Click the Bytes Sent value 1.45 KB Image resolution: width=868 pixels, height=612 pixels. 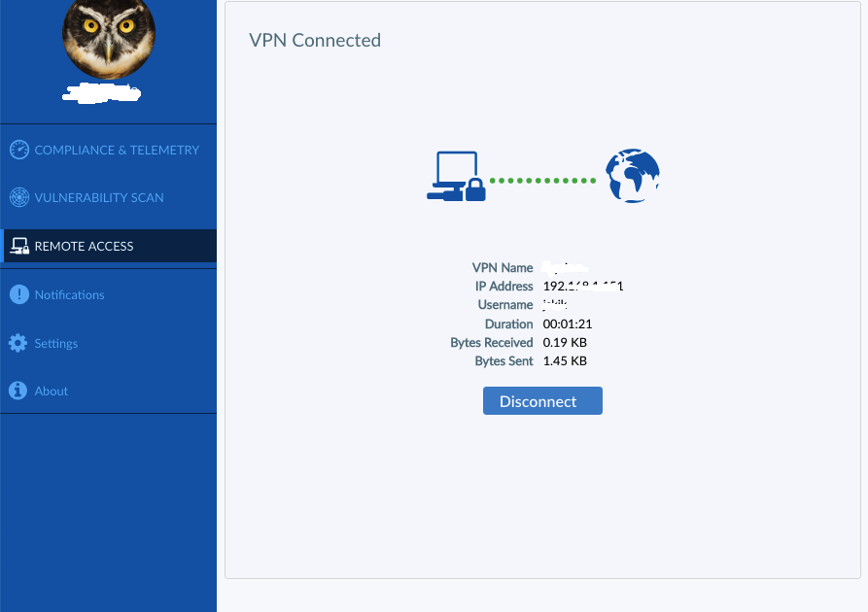point(565,360)
